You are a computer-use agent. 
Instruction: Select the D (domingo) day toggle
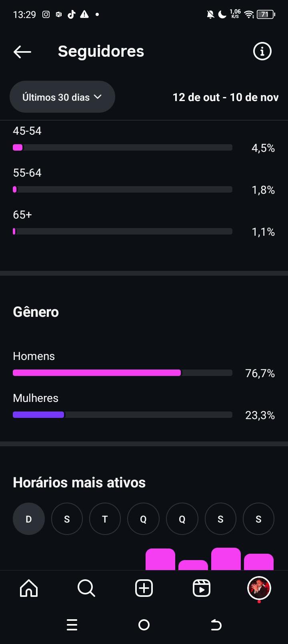point(29,519)
